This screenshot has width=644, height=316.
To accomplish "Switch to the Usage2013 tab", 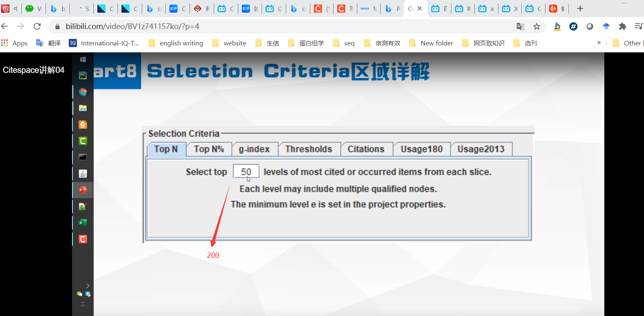I will click(x=481, y=149).
